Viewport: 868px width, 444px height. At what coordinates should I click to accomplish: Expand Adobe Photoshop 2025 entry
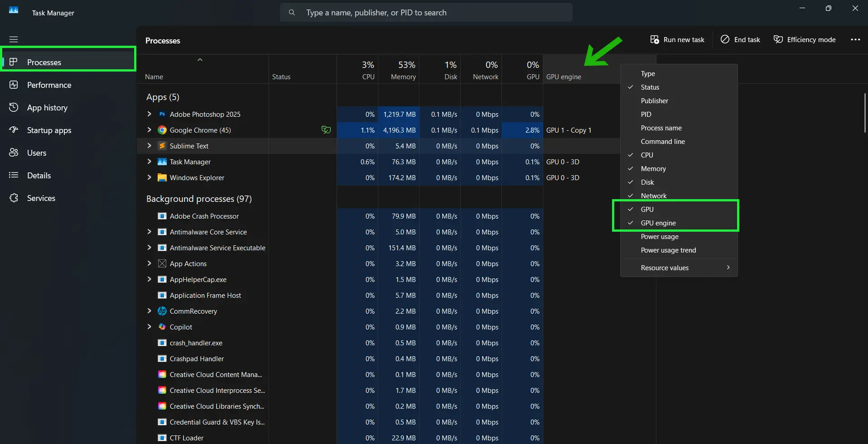[x=149, y=114]
